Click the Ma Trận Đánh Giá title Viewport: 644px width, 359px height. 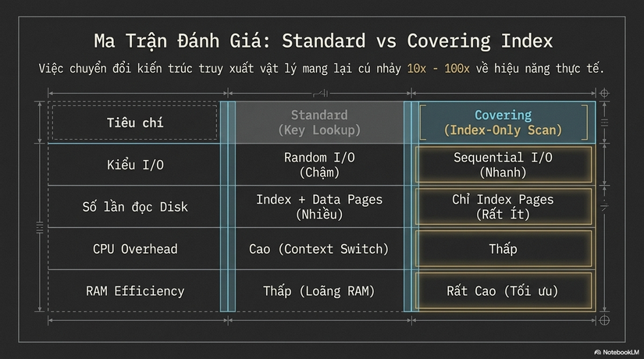[323, 41]
